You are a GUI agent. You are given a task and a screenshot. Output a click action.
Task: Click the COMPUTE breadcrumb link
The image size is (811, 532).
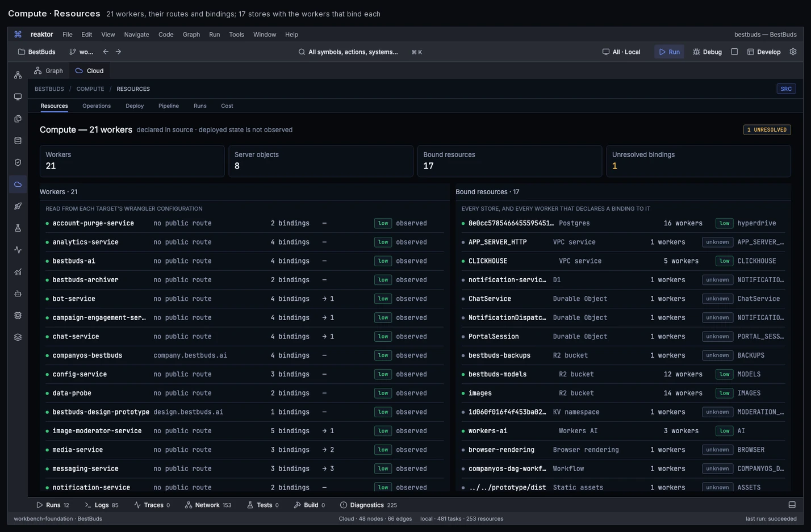[90, 89]
